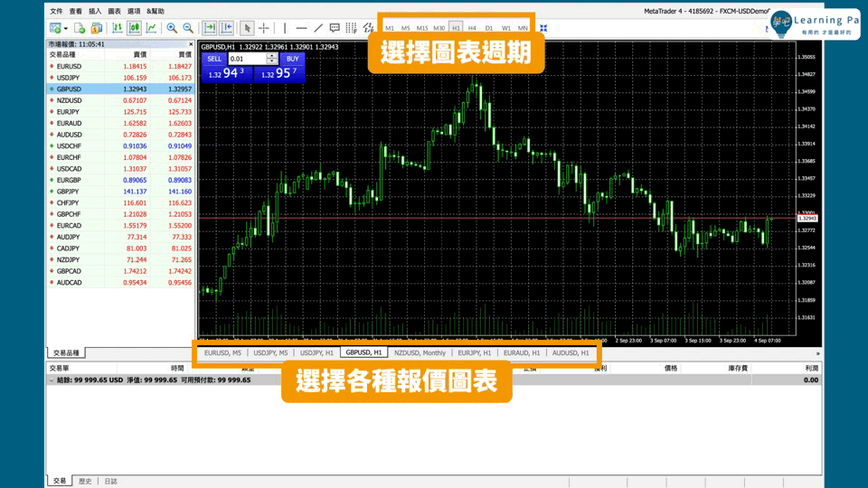868x488 pixels.
Task: Switch to AUDUSD, H1 chart tab
Action: tap(571, 353)
